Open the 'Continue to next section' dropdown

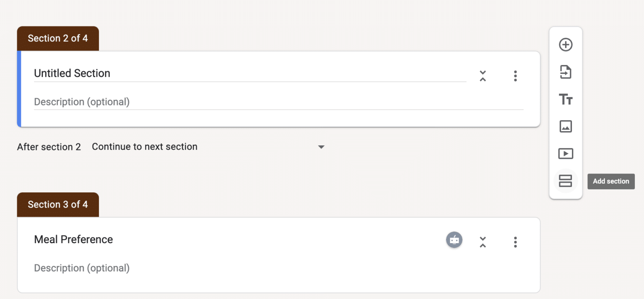[x=321, y=147]
